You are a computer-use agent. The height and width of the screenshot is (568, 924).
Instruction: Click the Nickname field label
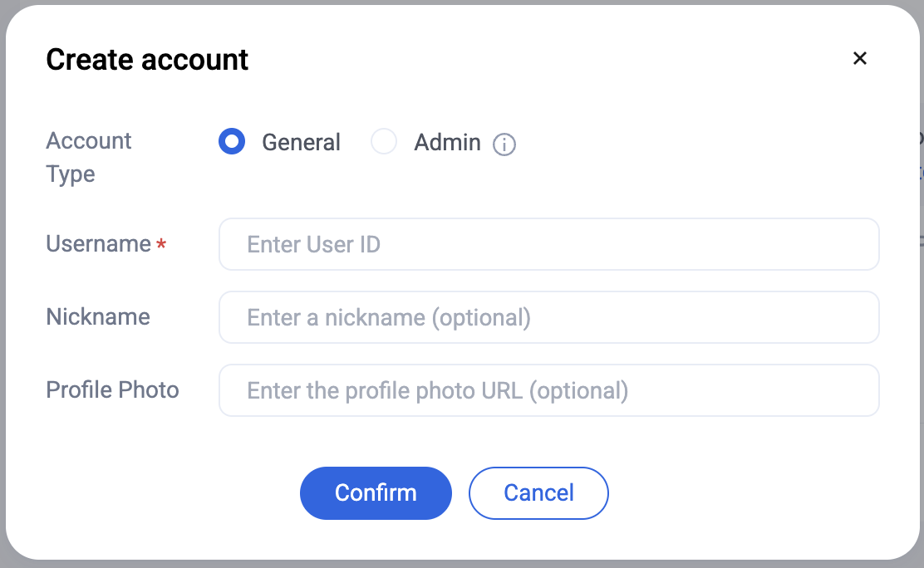(x=98, y=317)
